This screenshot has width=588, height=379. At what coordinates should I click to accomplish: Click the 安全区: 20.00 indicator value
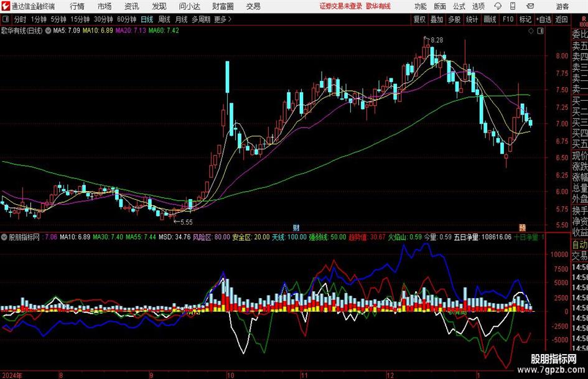point(251,237)
